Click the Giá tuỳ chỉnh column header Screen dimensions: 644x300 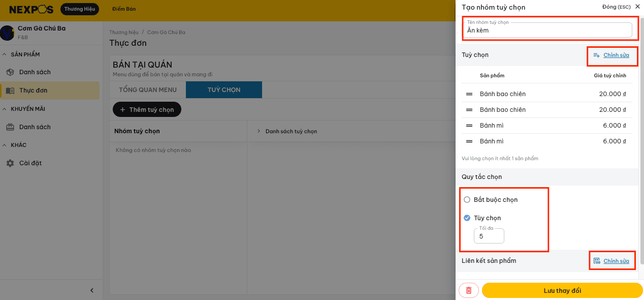pos(610,75)
